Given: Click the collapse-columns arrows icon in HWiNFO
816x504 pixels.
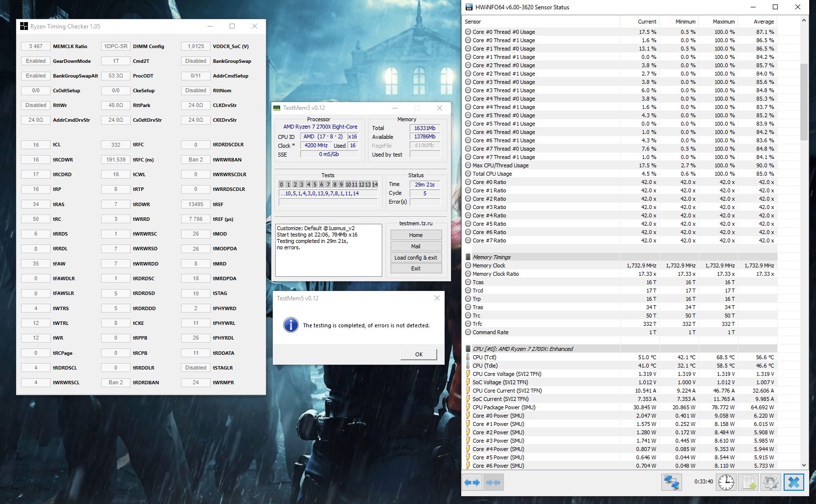Looking at the screenshot, I should (x=493, y=482).
